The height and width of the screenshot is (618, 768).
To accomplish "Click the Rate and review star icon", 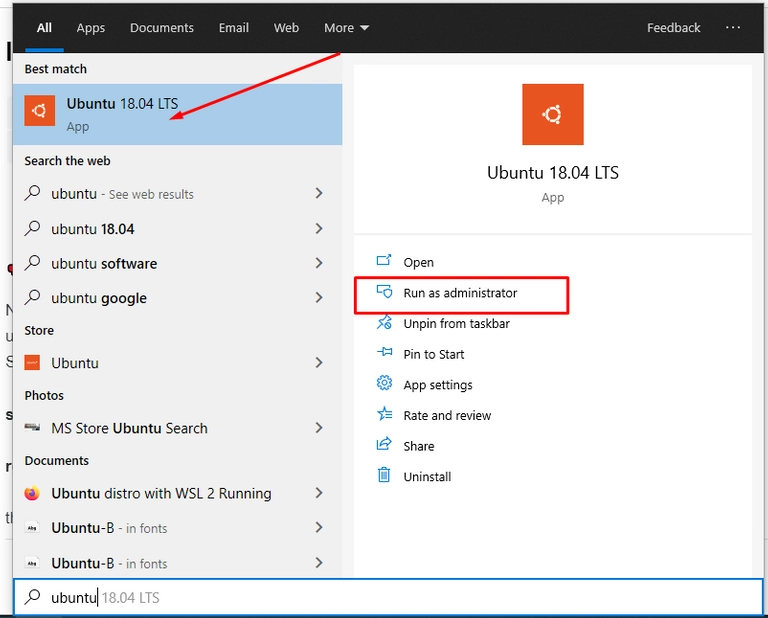I will point(384,414).
